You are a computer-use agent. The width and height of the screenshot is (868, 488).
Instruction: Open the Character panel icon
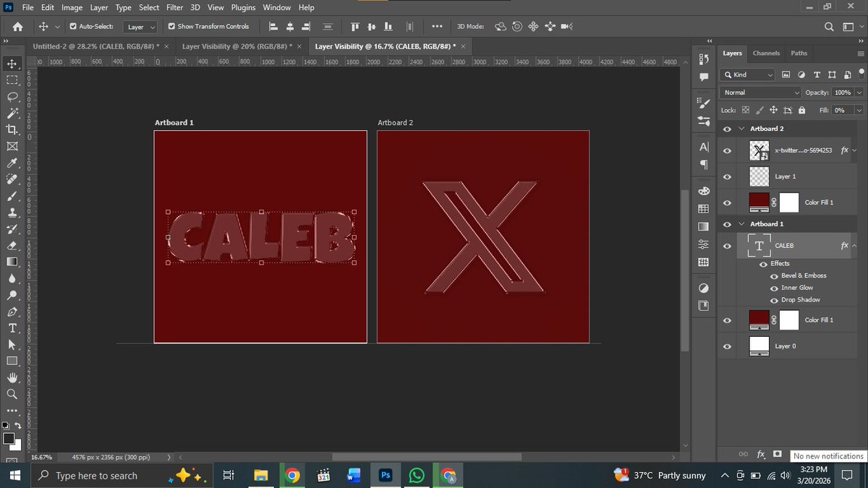[x=705, y=147]
